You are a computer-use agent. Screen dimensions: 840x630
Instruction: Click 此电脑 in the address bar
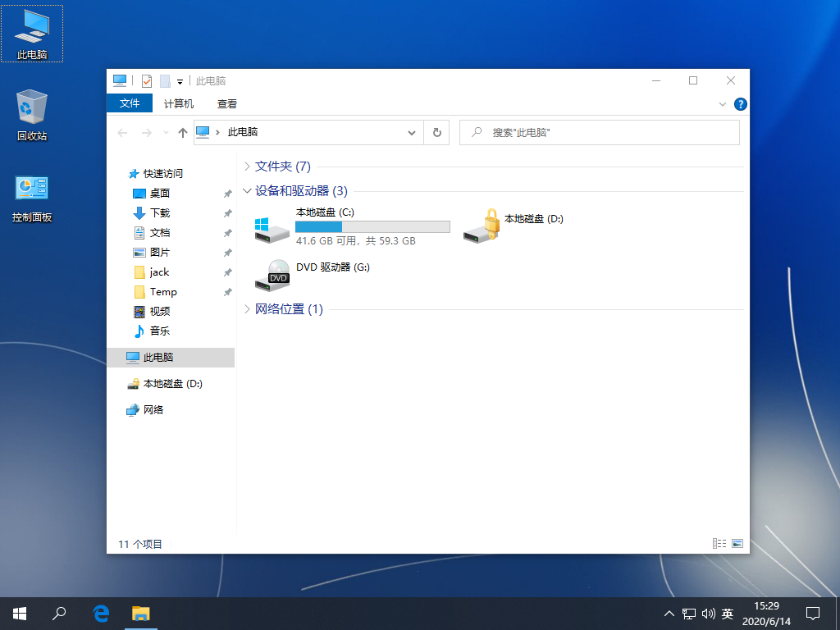point(243,132)
